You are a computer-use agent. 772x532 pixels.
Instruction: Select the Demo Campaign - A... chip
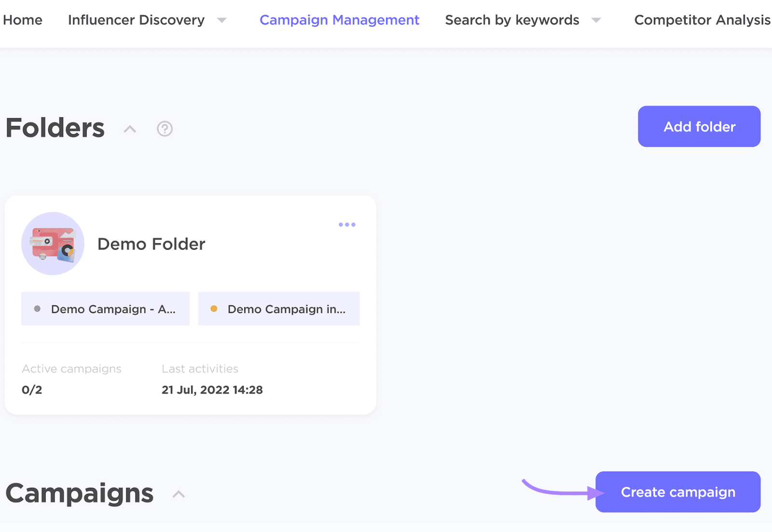coord(105,309)
